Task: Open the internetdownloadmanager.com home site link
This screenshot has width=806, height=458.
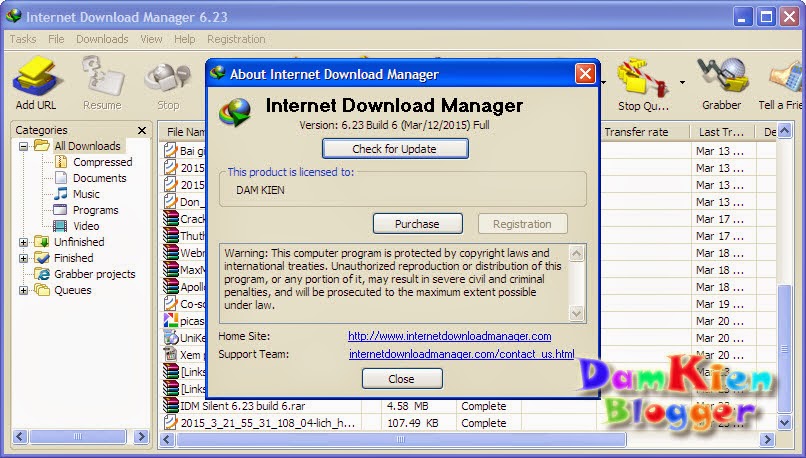Action: (450, 336)
